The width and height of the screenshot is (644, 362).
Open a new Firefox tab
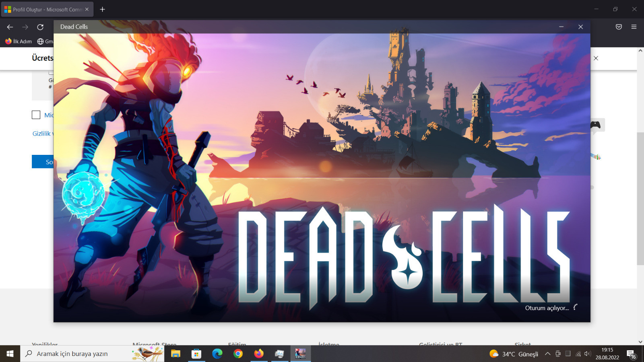[x=103, y=9]
